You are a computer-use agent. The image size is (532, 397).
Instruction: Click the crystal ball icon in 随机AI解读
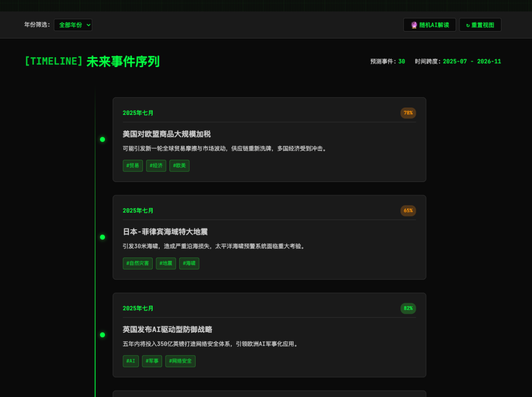[x=414, y=25]
